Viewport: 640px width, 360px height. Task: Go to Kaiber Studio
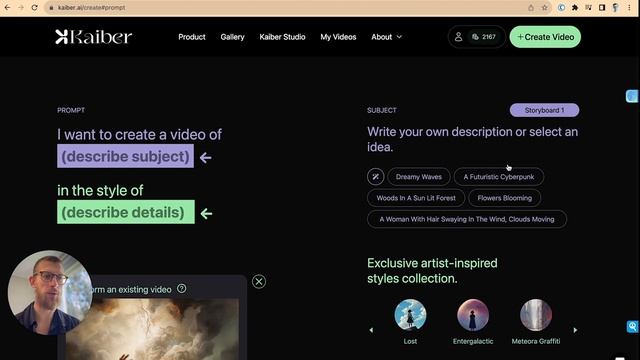[x=282, y=37]
